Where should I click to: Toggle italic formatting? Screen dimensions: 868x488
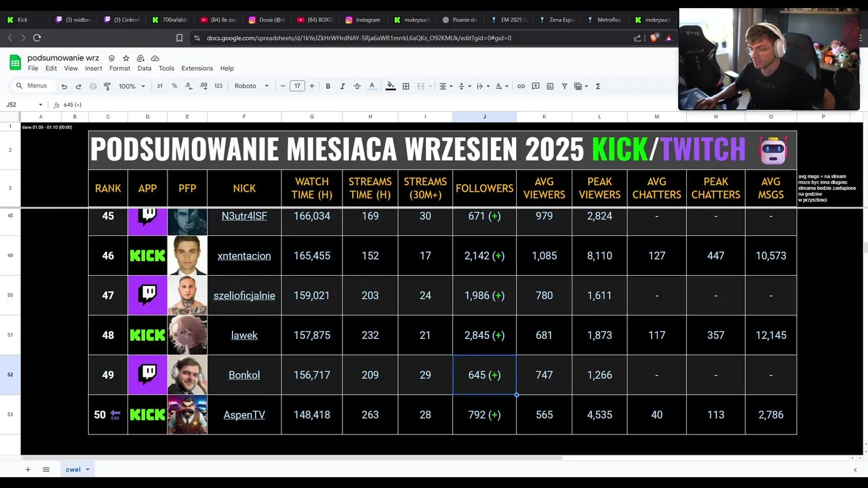tap(342, 86)
